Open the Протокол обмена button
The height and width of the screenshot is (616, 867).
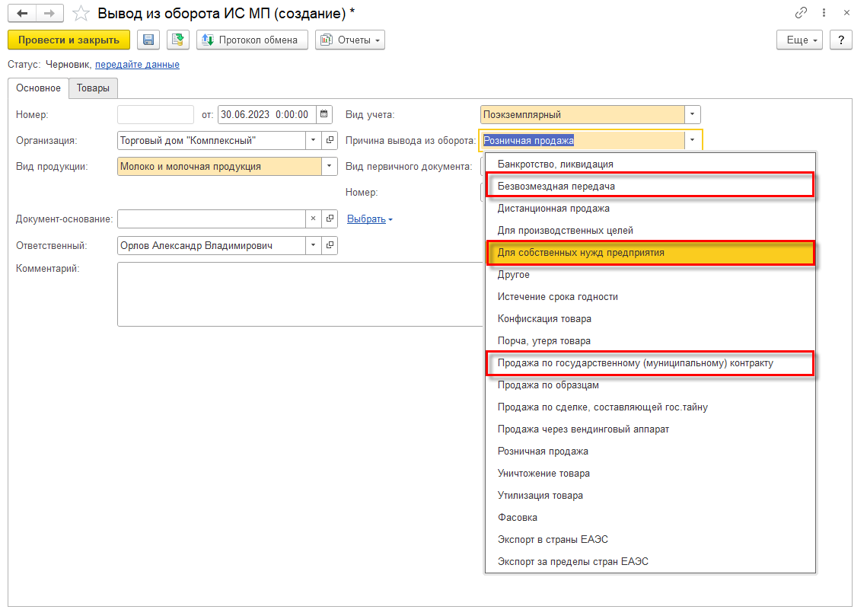pos(252,40)
